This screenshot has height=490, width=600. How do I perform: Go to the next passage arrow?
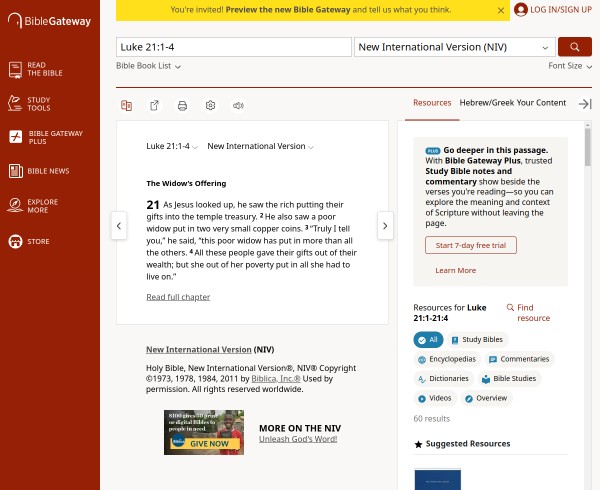tap(385, 226)
